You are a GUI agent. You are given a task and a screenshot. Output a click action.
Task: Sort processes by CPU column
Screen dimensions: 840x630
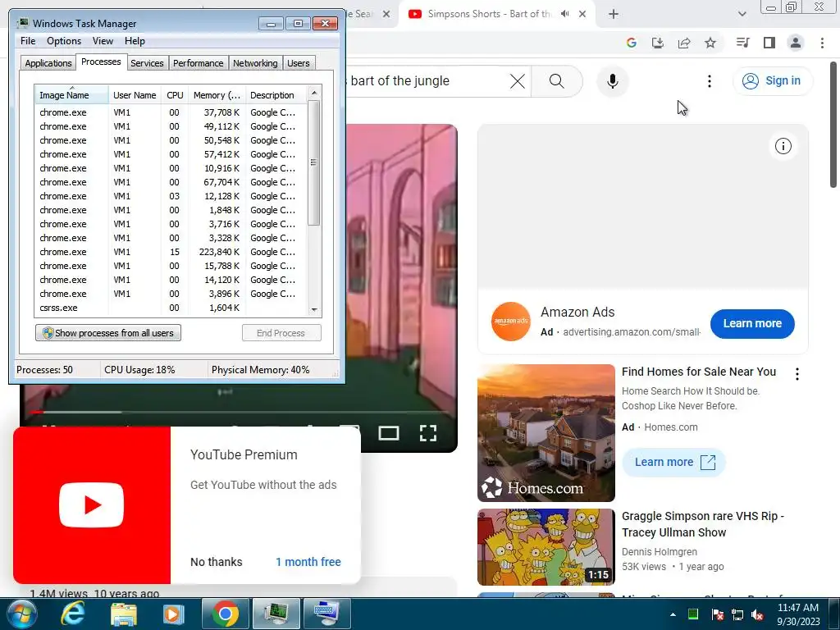pyautogui.click(x=175, y=95)
